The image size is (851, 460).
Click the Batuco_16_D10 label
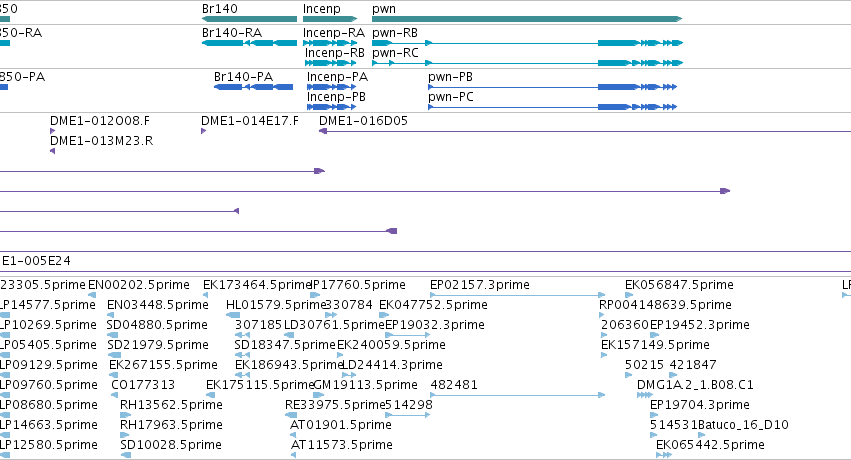pos(743,425)
